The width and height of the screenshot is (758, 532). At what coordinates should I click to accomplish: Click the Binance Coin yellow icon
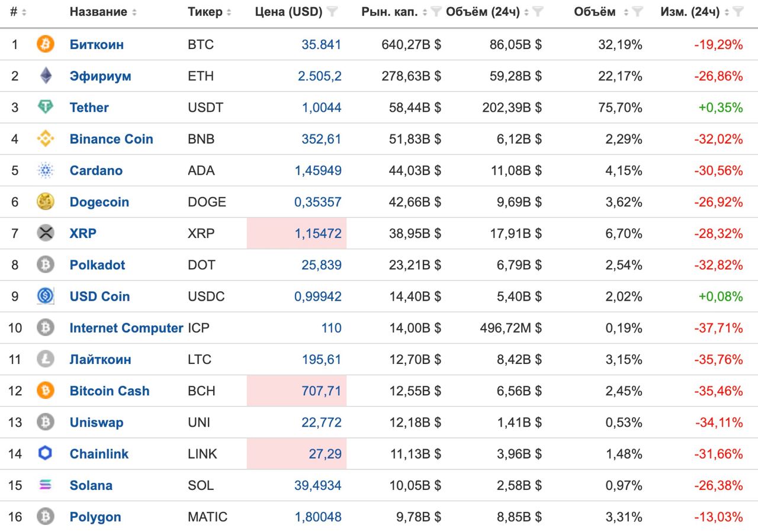pos(45,138)
